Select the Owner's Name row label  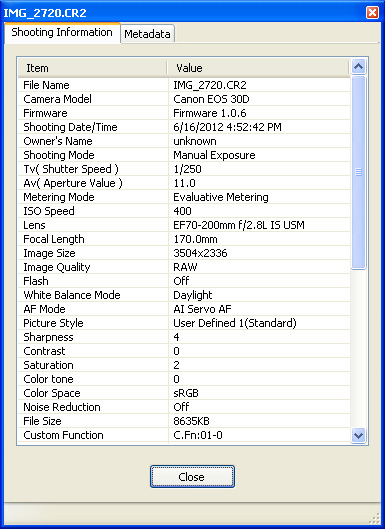click(58, 141)
